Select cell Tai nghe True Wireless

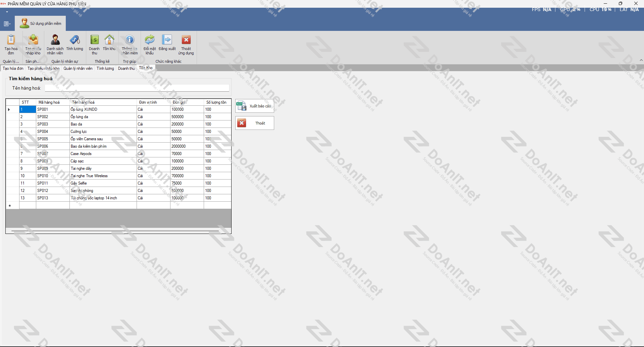(x=103, y=176)
